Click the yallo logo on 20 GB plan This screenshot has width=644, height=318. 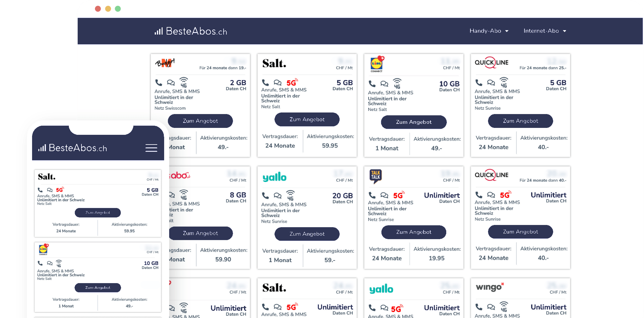pyautogui.click(x=275, y=177)
